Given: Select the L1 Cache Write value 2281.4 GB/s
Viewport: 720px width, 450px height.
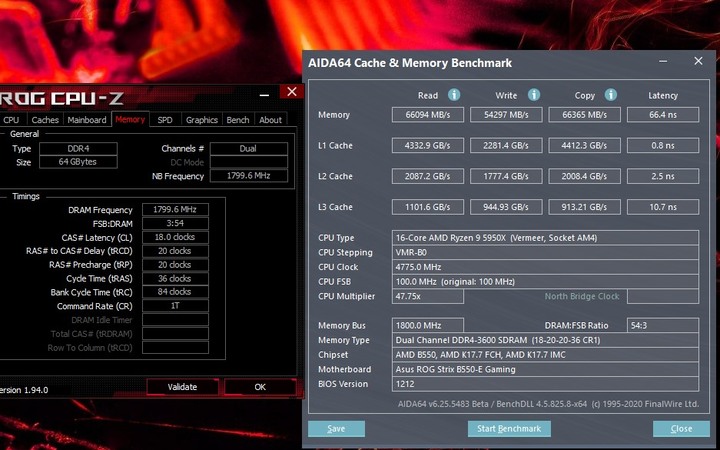Looking at the screenshot, I should pyautogui.click(x=506, y=145).
